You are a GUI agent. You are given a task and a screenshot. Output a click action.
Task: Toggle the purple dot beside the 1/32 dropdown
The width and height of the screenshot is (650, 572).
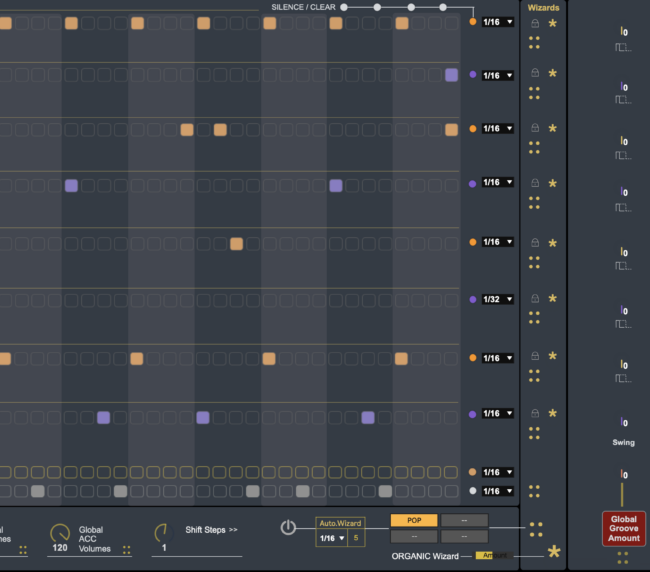473,299
